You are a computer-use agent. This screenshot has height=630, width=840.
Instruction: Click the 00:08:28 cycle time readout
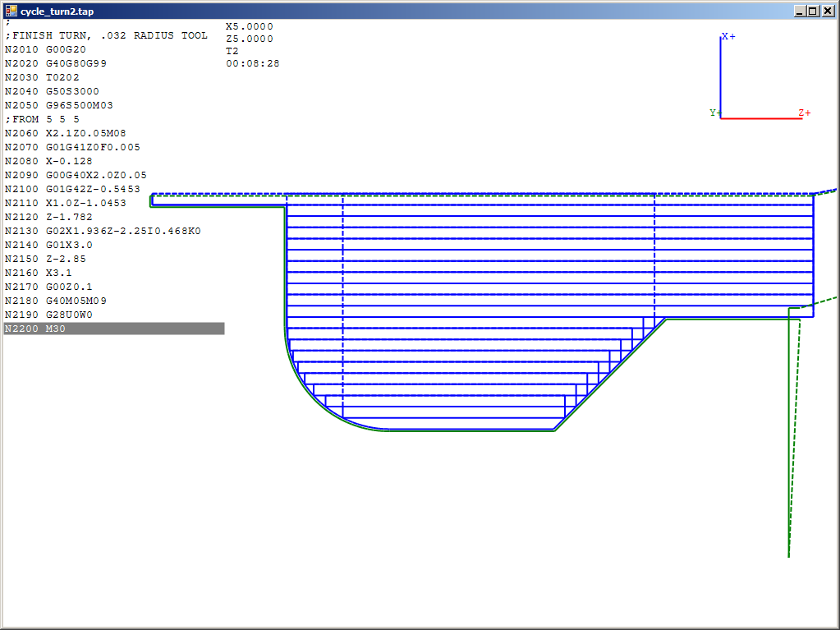(253, 63)
